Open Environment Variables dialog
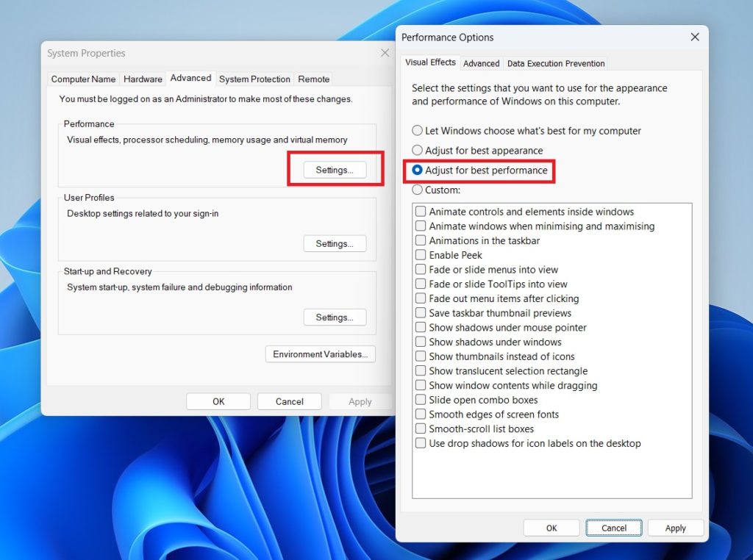 point(321,354)
